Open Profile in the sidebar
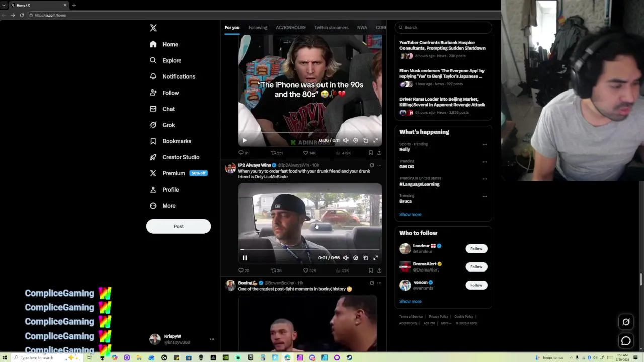Screen dimensions: 644x362 point(164,189)
